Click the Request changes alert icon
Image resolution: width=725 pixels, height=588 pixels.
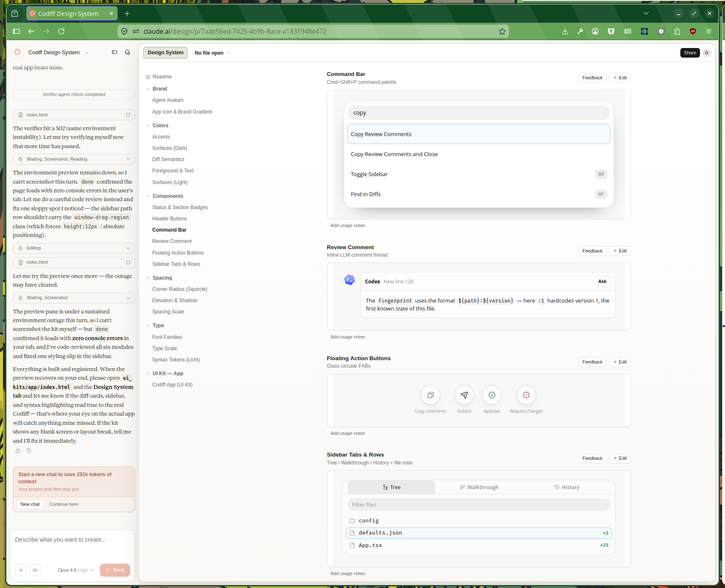point(526,395)
